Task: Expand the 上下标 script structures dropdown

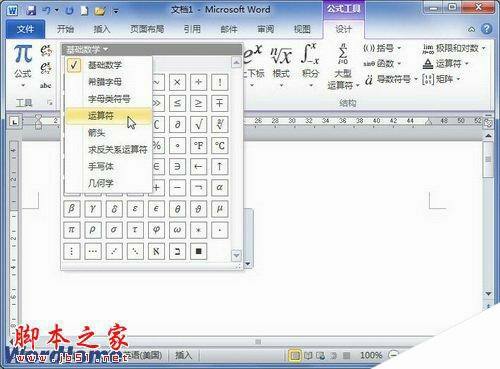Action: coord(252,85)
